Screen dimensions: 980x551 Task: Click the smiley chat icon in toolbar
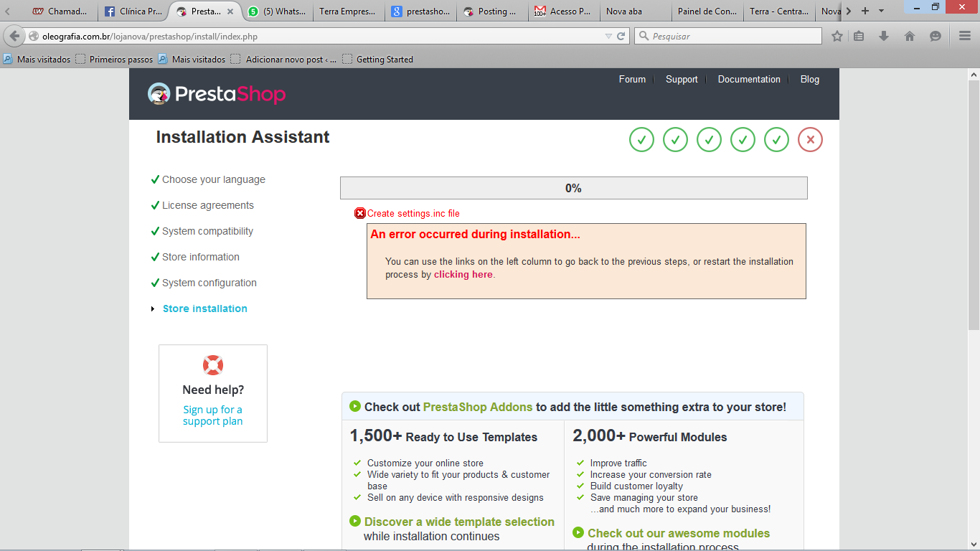(x=935, y=36)
